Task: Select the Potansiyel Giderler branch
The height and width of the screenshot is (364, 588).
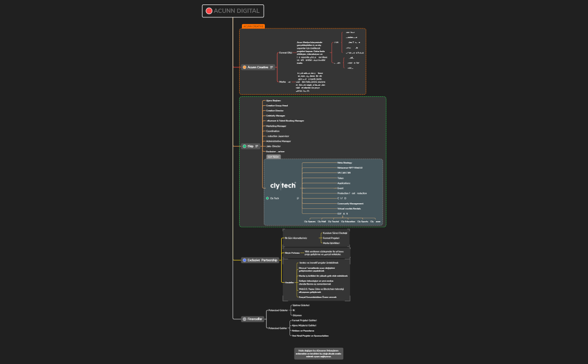Action: tap(278, 310)
